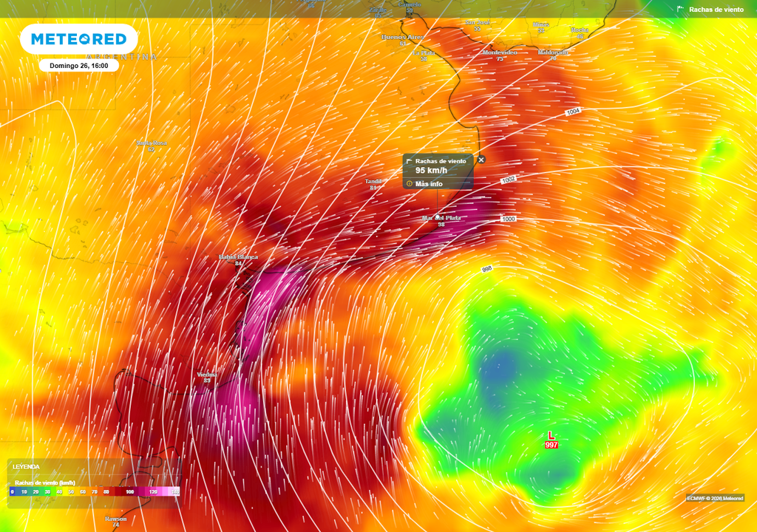Click the info icon beside Más info
Screen dimensions: 757x532
tap(410, 183)
